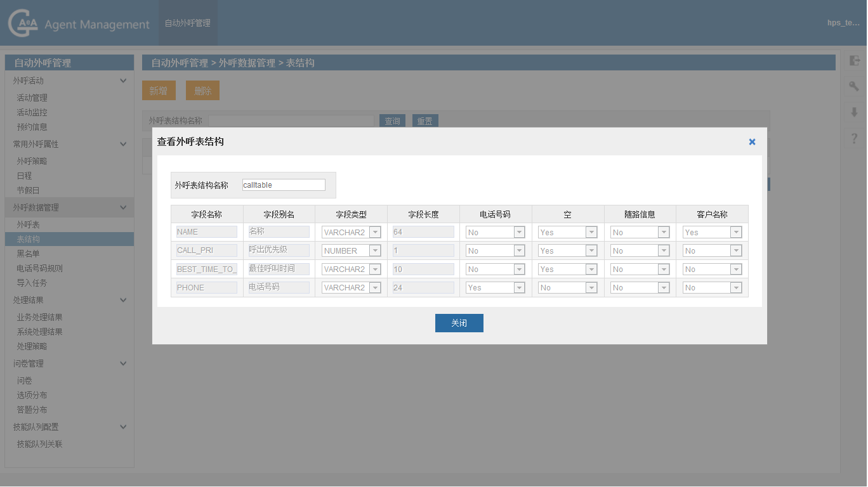868x487 pixels.
Task: Click the 外呼表结构名称 calltable input field
Action: pos(284,185)
